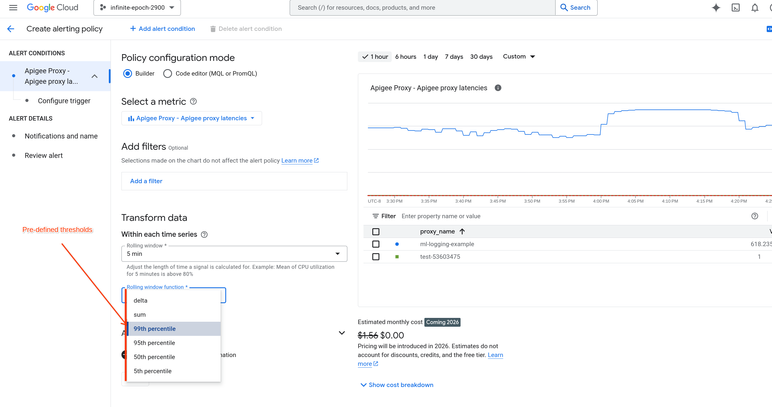This screenshot has width=772, height=407.
Task: Click the Search button
Action: click(x=576, y=7)
